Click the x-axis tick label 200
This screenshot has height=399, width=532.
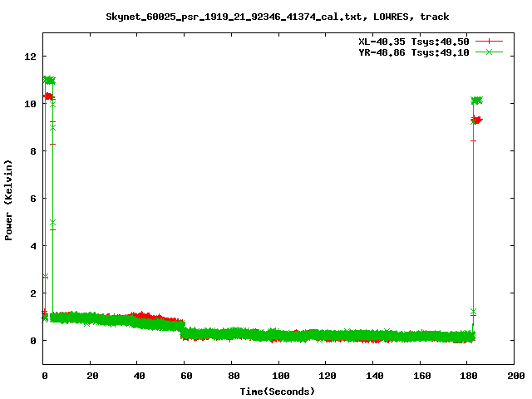coord(515,376)
